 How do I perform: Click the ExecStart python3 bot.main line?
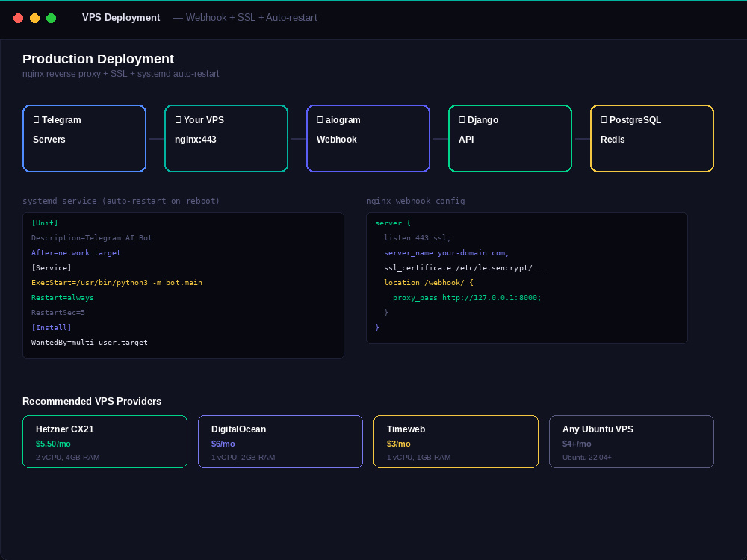[x=117, y=283]
